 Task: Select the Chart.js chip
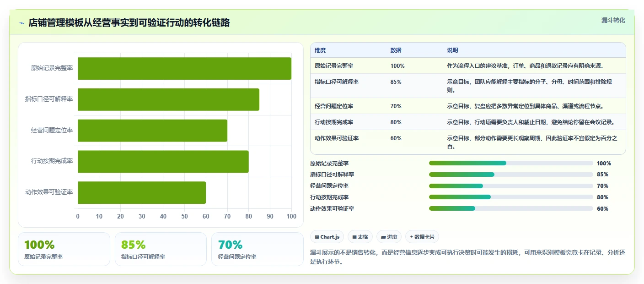327,237
